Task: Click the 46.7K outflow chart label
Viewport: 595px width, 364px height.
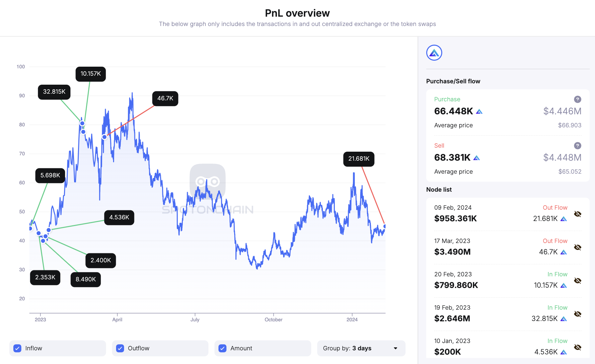Action: (165, 99)
